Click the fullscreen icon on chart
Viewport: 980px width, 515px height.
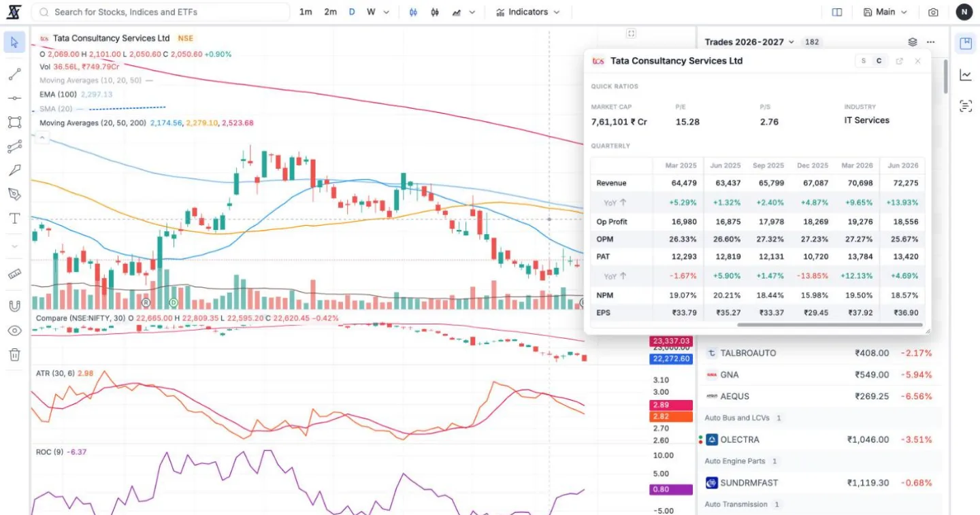click(x=631, y=33)
